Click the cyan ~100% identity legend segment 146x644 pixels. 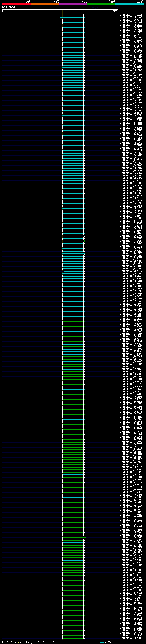(x=130, y=4)
